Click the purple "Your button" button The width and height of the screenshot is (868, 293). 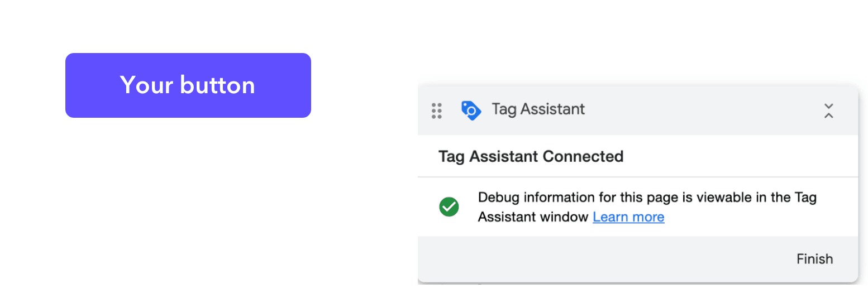[188, 85]
